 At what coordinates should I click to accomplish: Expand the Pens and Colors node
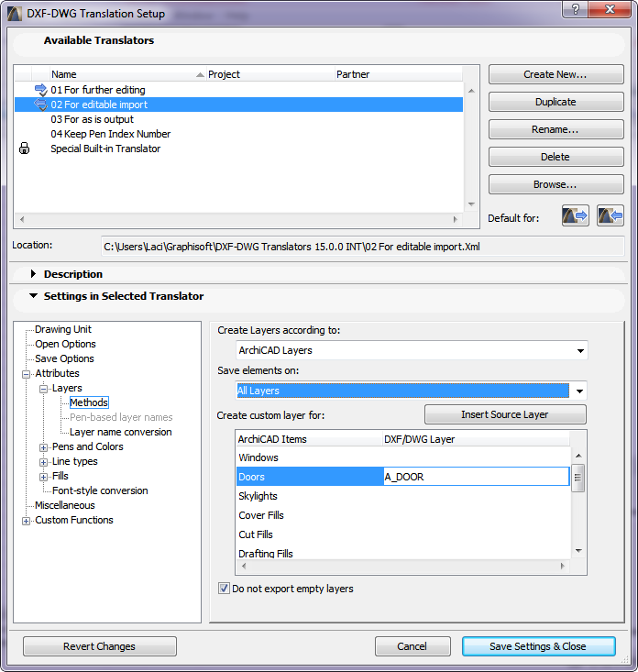[x=43, y=448]
